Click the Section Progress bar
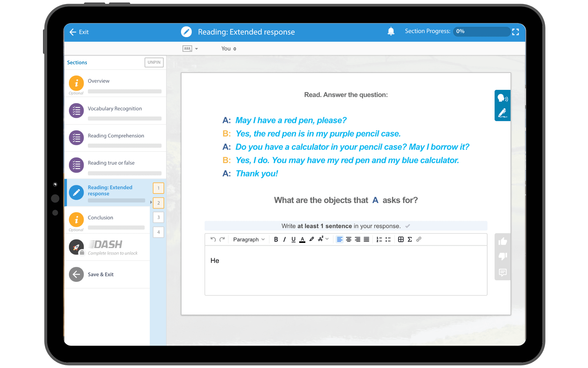The height and width of the screenshot is (368, 588). (x=482, y=31)
